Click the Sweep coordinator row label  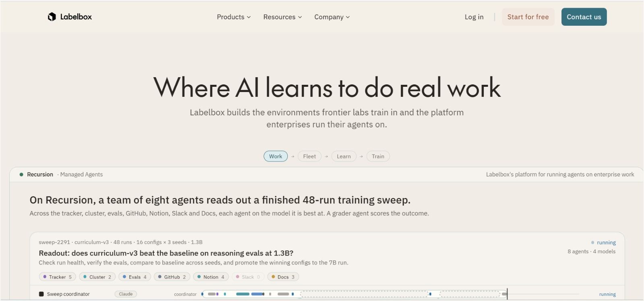[68, 294]
